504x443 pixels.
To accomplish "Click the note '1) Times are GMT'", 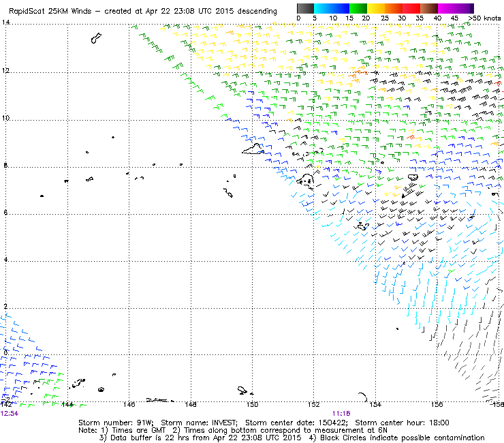I will [133, 430].
